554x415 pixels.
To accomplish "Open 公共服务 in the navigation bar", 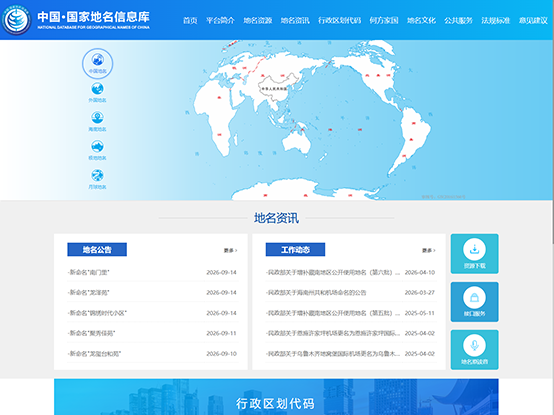I will pyautogui.click(x=458, y=20).
